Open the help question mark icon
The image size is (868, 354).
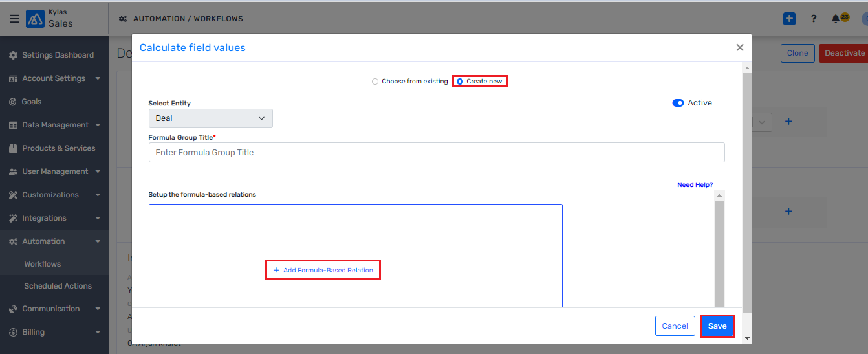[814, 19]
